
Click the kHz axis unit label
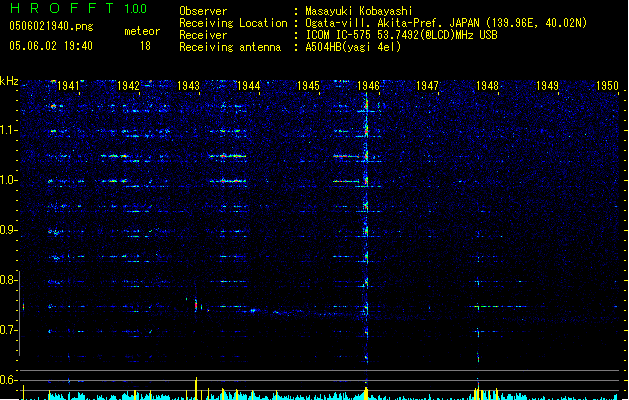click(9, 81)
